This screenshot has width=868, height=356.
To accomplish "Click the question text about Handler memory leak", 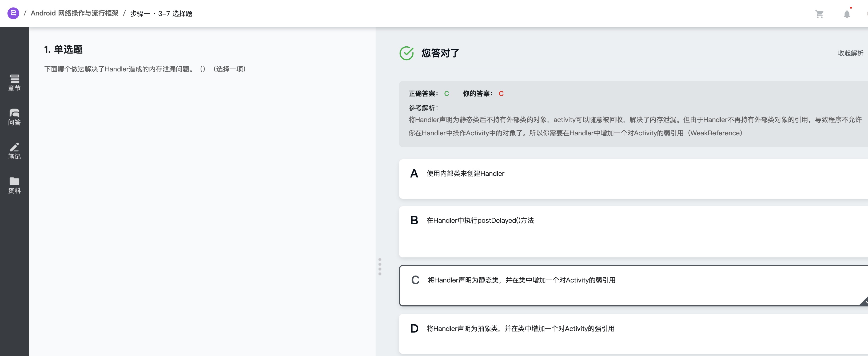I will pyautogui.click(x=145, y=69).
